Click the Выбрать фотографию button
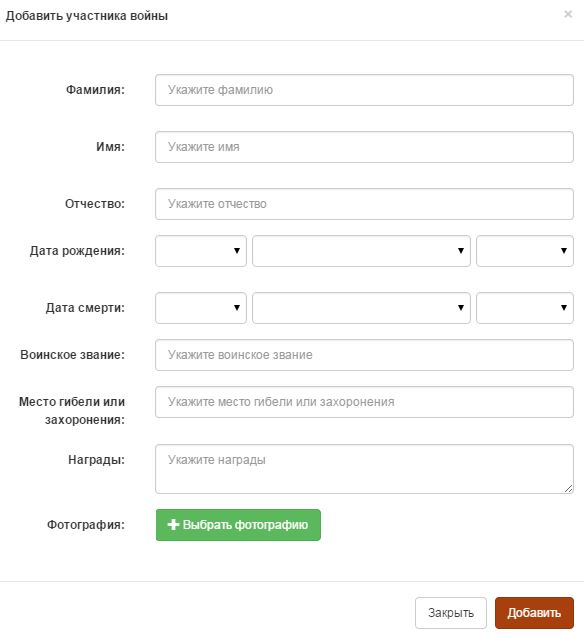 click(x=238, y=525)
